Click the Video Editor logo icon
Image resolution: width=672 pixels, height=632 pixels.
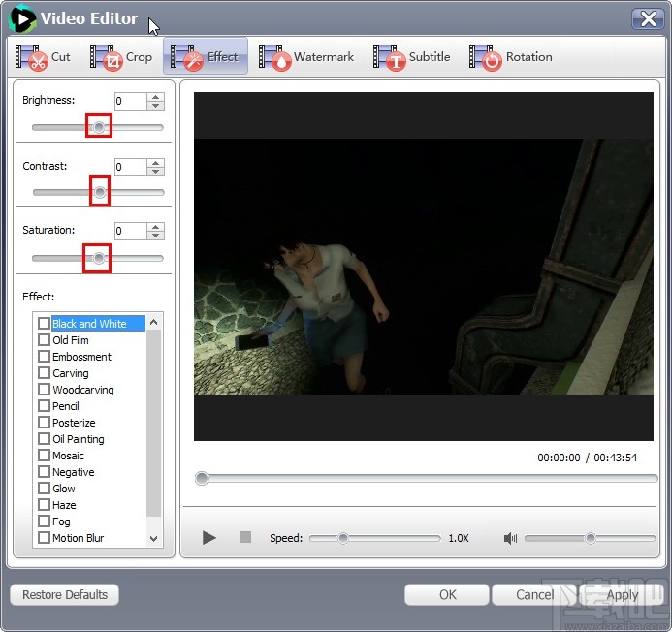coord(22,18)
